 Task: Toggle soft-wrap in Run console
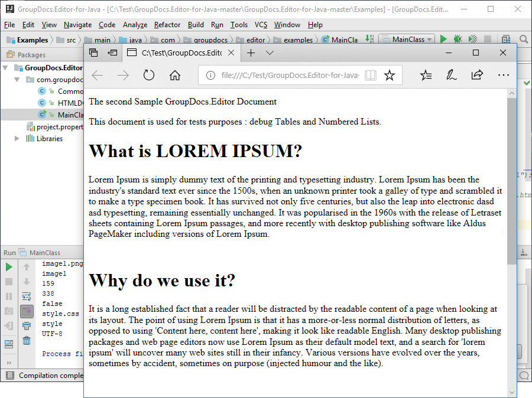[x=27, y=296]
